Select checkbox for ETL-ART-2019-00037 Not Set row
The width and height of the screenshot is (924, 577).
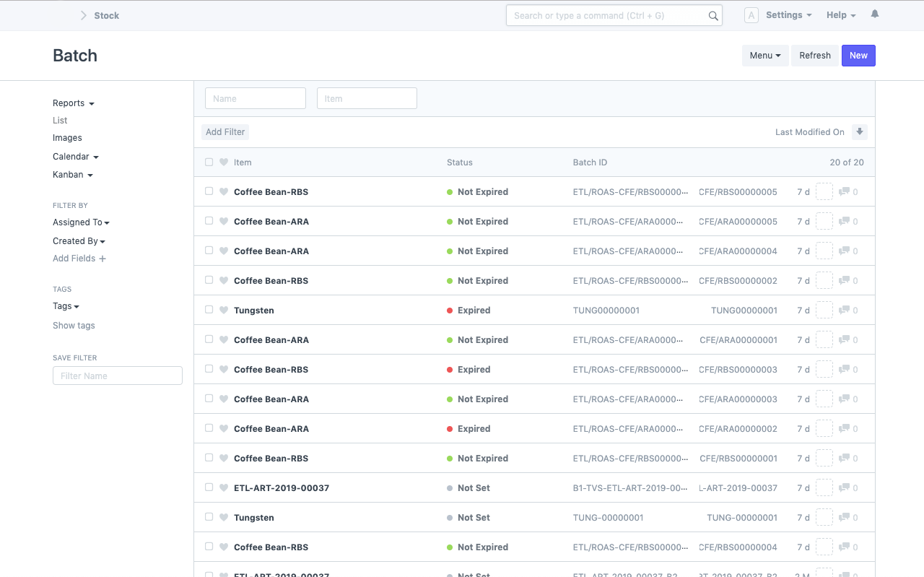(x=209, y=487)
